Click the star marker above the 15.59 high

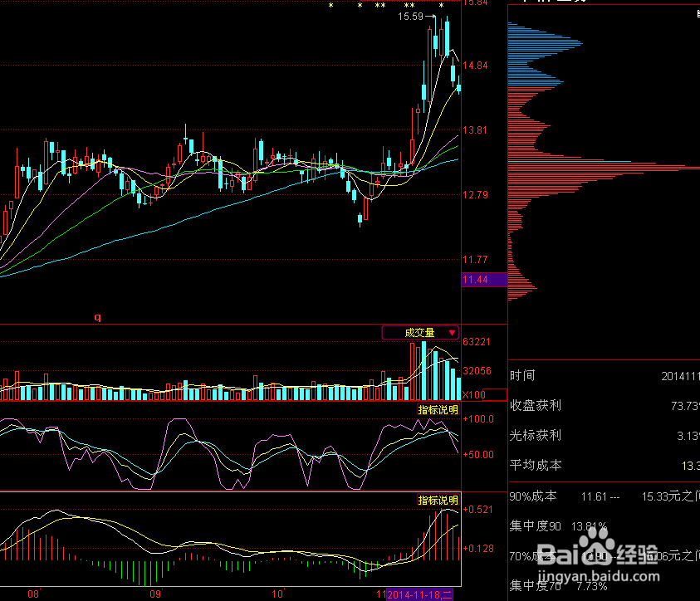click(x=441, y=6)
